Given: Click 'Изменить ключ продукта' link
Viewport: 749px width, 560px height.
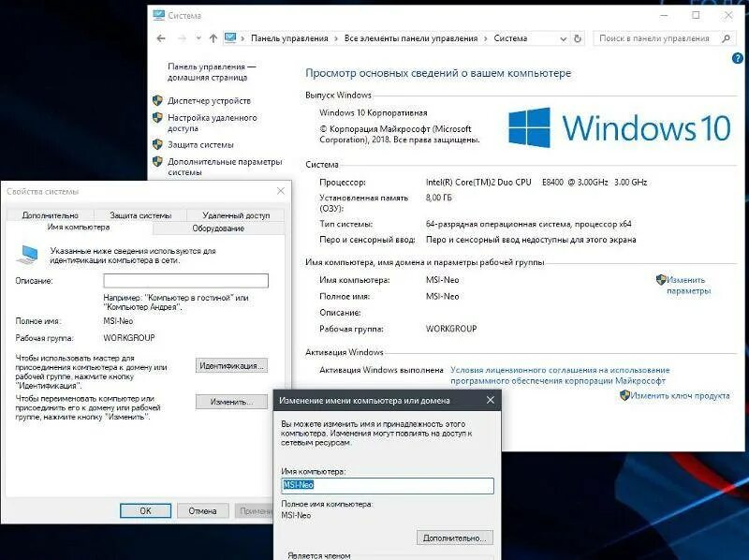Looking at the screenshot, I should (x=680, y=395).
